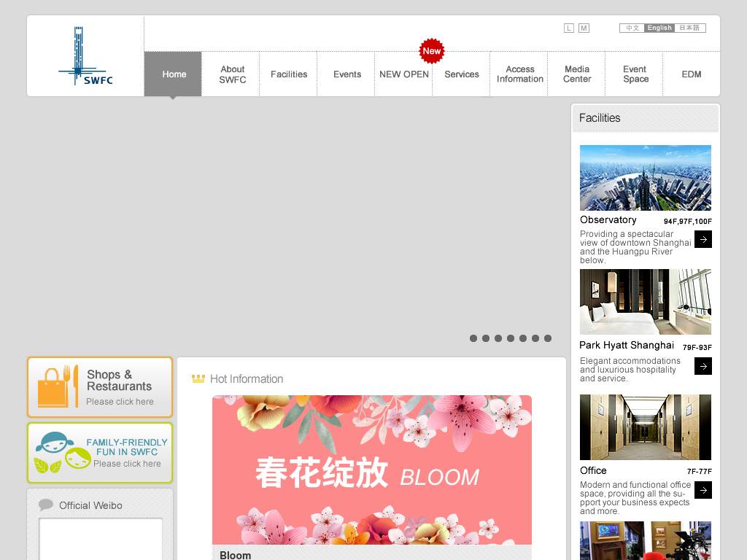This screenshot has width=747, height=560.
Task: Open Shops & Restaurants shopping bag banner
Action: 100,387
